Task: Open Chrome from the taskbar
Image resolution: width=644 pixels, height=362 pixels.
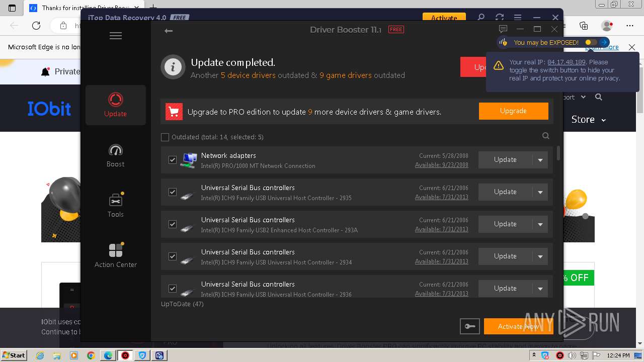Action: [91, 355]
